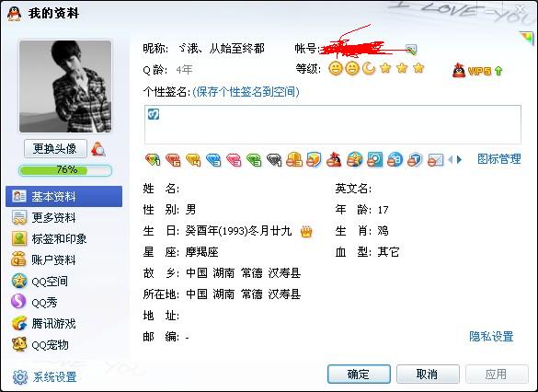Confirm with 确定 button
Screen dimensions: 538x392
[359, 374]
